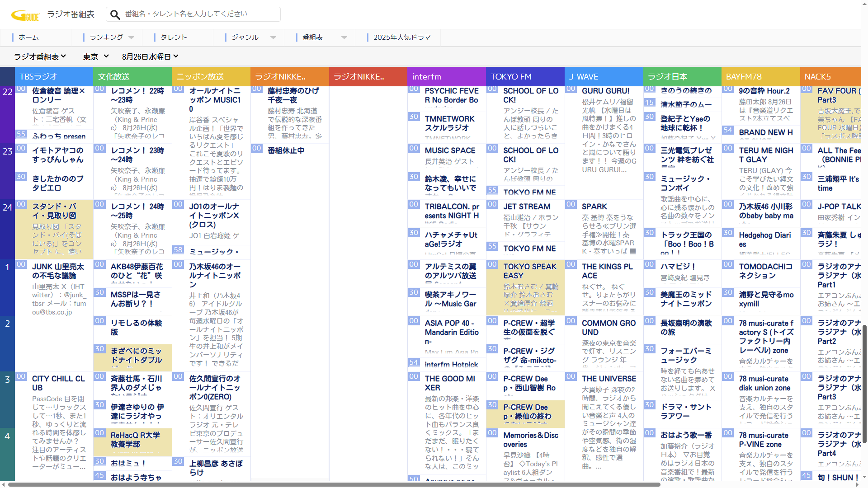This screenshot has height=488, width=868.
Task: Open program 佐久間宣行のオールナイトニッポン0
Action: (215, 388)
